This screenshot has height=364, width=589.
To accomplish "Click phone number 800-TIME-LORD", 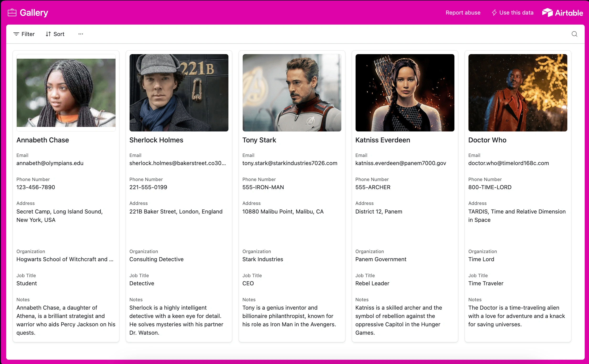I will click(490, 187).
